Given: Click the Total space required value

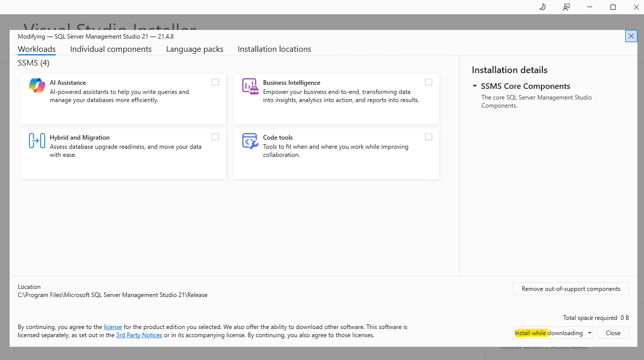Looking at the screenshot, I should (x=625, y=318).
